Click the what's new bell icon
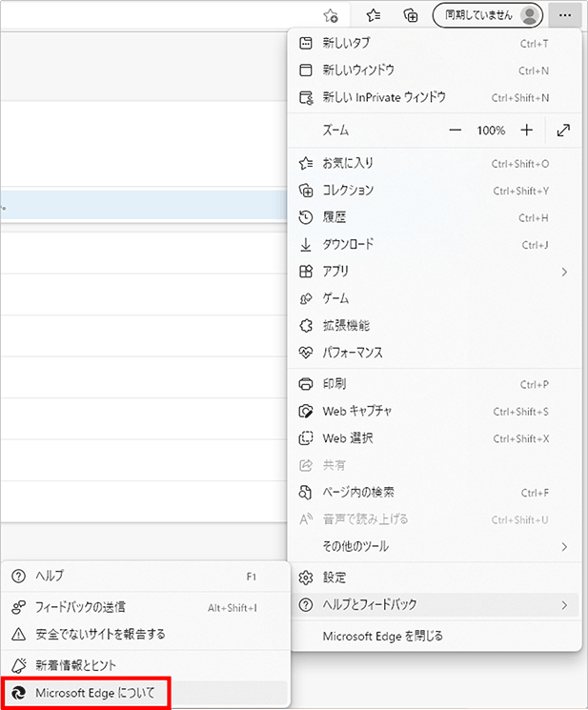Viewport: 588px width, 710px height. pos(18,664)
